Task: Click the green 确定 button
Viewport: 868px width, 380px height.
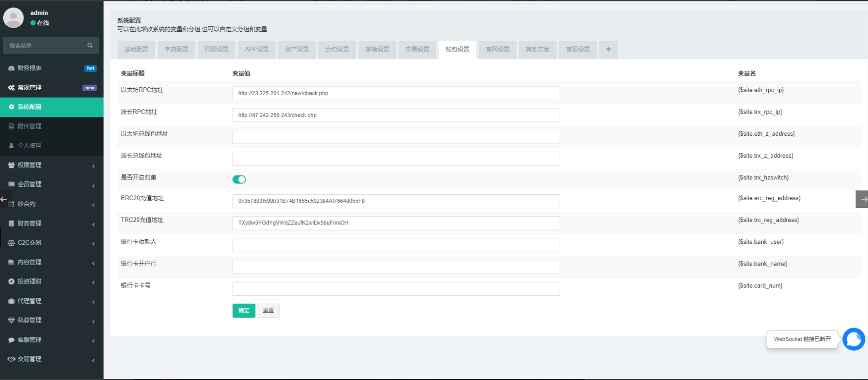Action: tap(244, 311)
